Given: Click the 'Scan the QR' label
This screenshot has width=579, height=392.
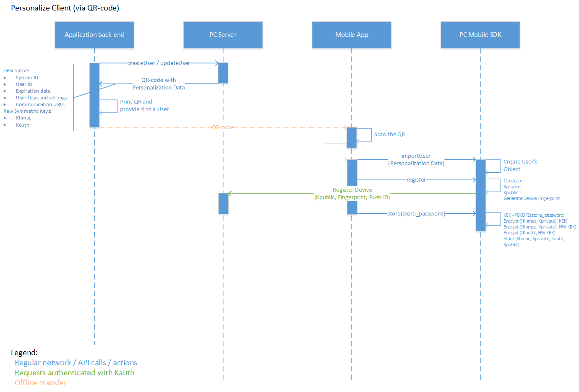Looking at the screenshot, I should click(389, 135).
